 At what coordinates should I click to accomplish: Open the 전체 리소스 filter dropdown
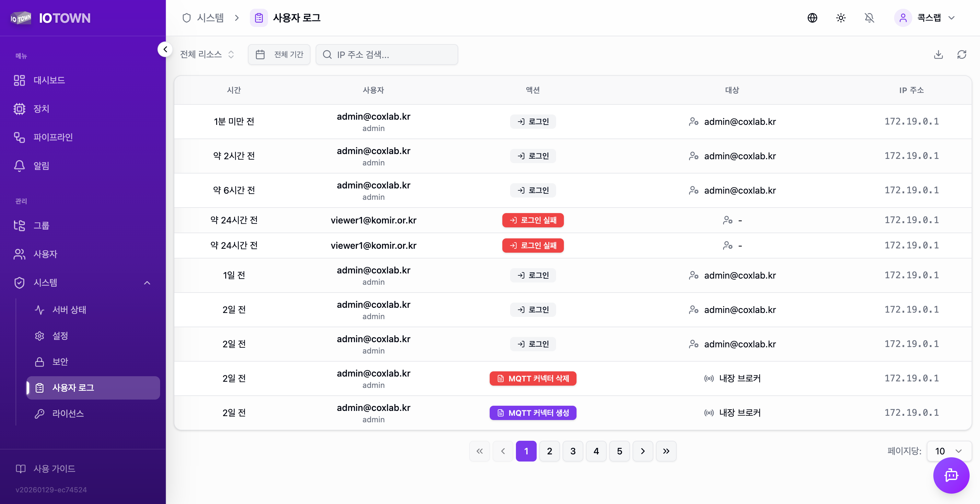point(207,54)
